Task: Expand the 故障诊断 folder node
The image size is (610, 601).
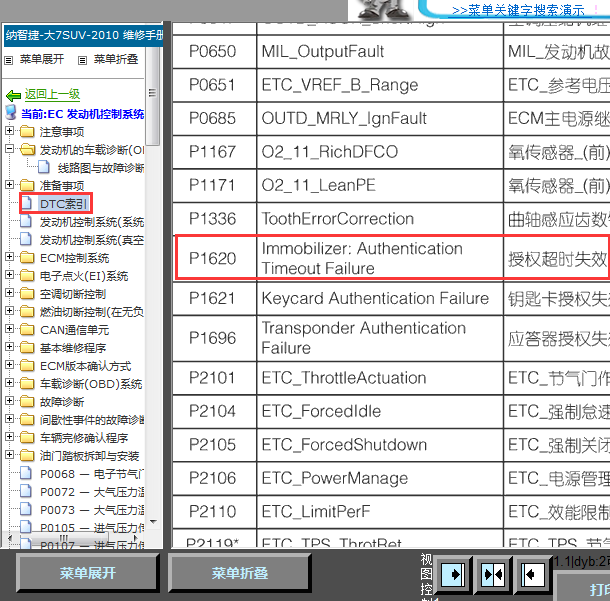Action: pos(9,401)
